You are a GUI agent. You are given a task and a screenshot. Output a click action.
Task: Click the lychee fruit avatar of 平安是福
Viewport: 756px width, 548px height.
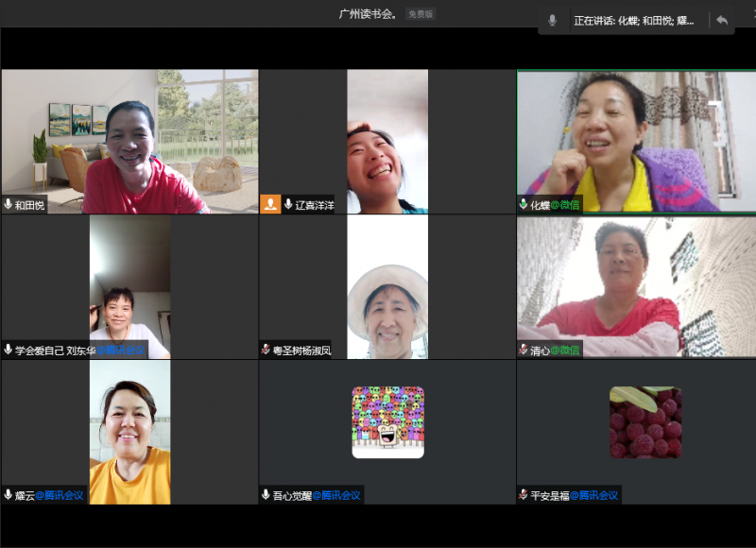645,422
